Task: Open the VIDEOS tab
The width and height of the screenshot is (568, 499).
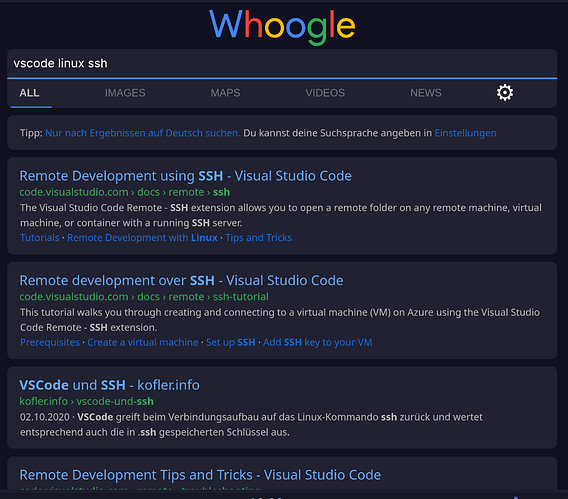Action: coord(325,93)
